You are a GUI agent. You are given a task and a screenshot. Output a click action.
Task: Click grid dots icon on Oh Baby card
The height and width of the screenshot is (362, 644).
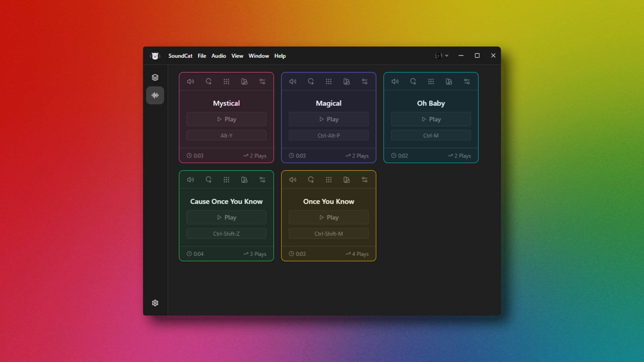pyautogui.click(x=431, y=81)
